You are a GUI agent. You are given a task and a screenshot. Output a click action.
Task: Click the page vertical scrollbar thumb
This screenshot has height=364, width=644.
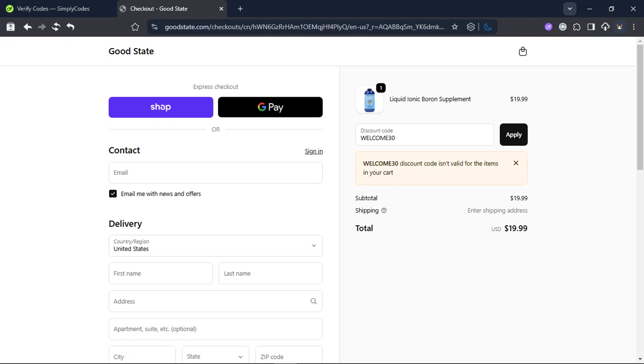coord(640,107)
